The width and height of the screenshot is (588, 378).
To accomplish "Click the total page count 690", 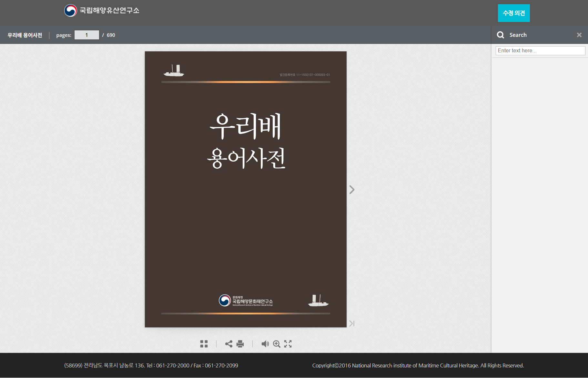I will (111, 35).
